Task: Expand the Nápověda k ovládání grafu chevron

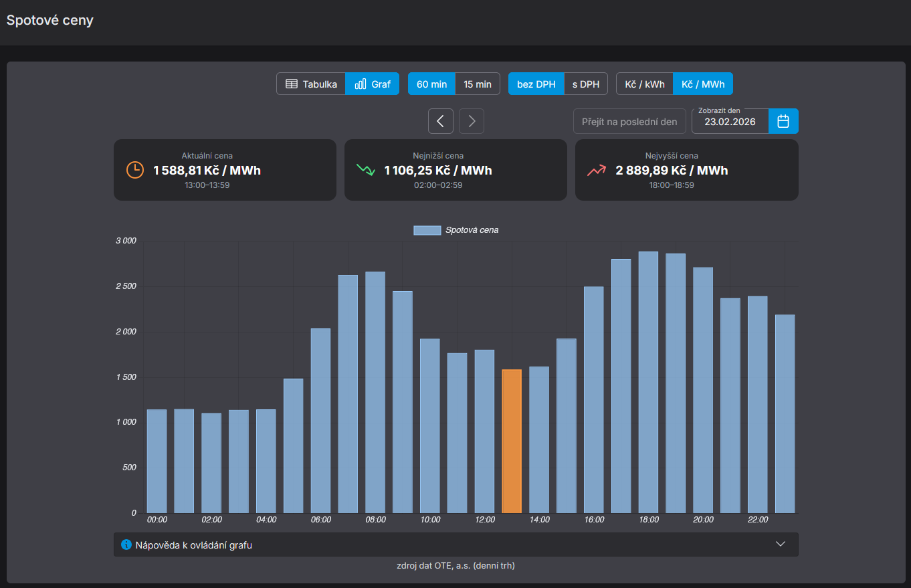Action: tap(780, 545)
